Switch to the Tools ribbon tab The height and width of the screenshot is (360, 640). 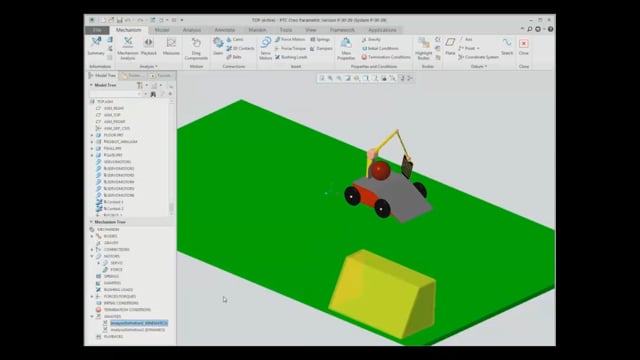pos(285,30)
